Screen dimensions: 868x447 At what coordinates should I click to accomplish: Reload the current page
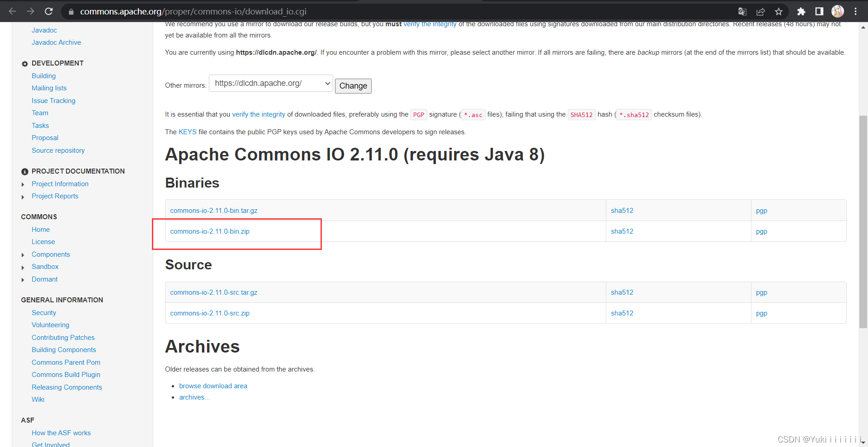click(49, 11)
